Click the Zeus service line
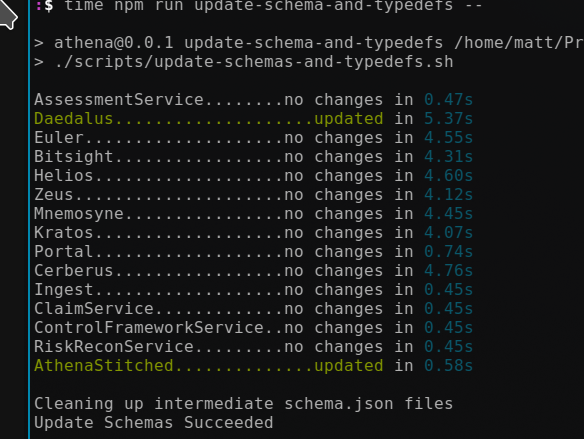The image size is (584, 439). coord(253,195)
